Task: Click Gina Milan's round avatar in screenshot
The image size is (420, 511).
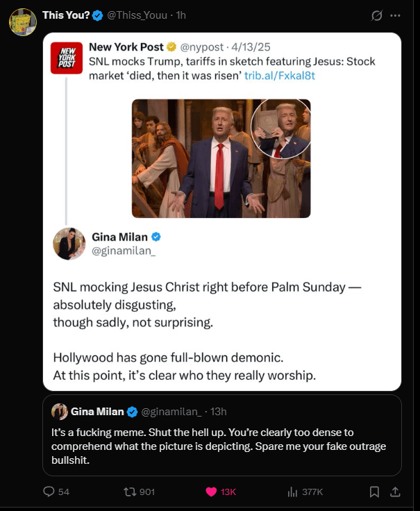Action: pyautogui.click(x=69, y=244)
